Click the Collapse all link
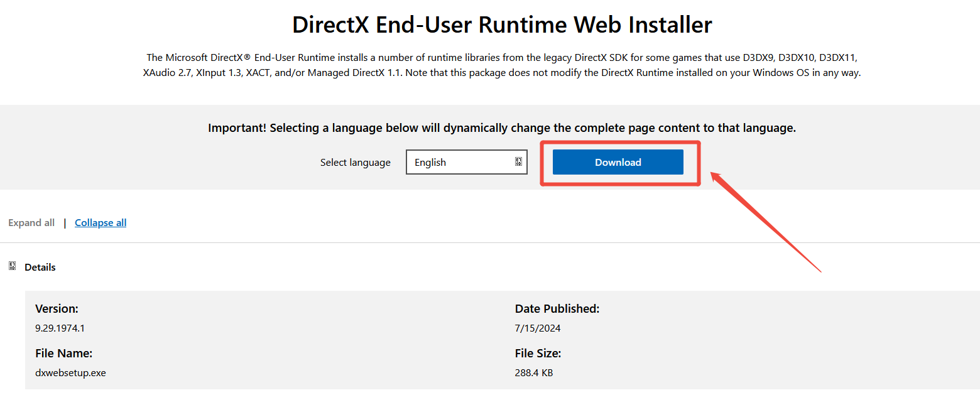Screen dimensions: 980x395 (x=101, y=222)
